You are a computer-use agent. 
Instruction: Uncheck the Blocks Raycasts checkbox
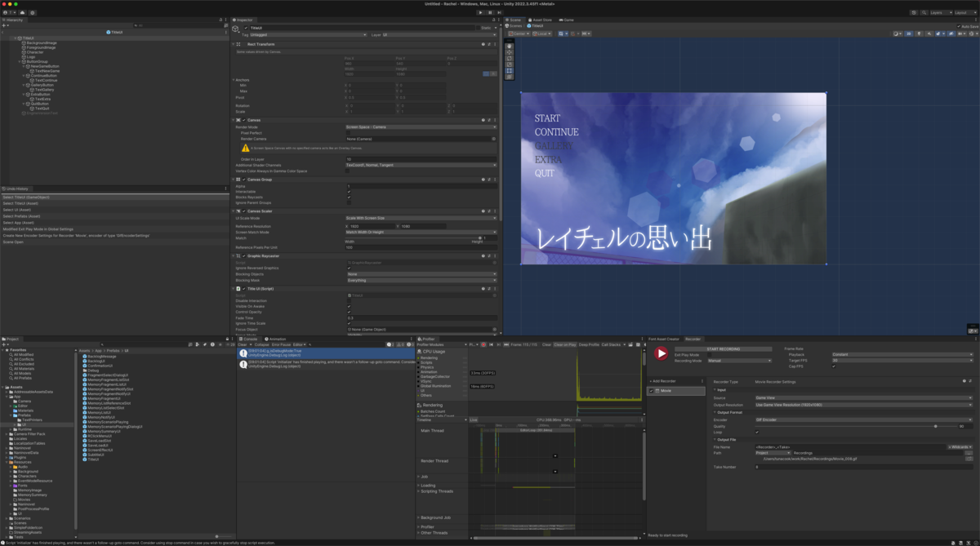[349, 198]
